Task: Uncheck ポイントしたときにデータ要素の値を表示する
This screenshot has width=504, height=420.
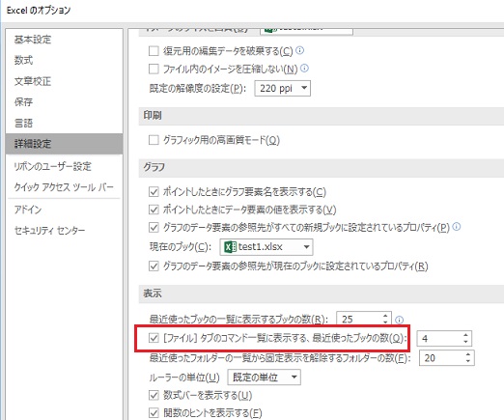Action: [154, 210]
